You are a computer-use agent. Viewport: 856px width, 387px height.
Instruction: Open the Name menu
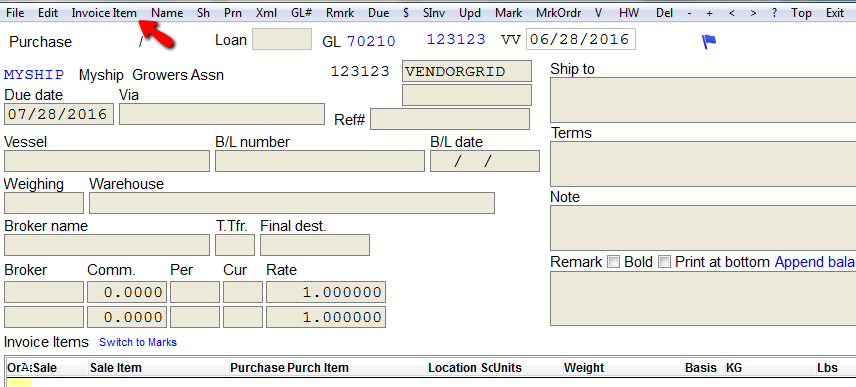[167, 13]
